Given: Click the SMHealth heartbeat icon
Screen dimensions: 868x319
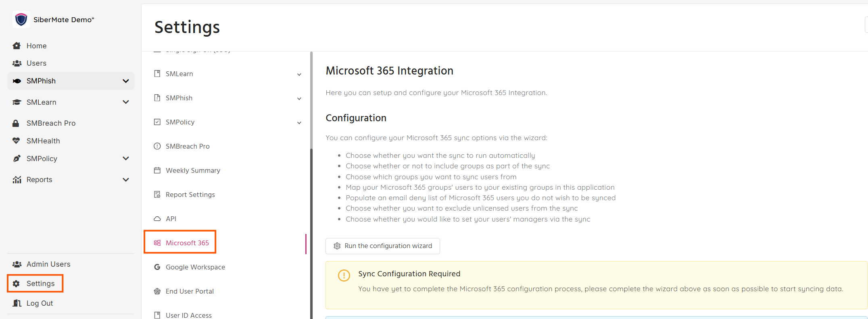Looking at the screenshot, I should 16,141.
